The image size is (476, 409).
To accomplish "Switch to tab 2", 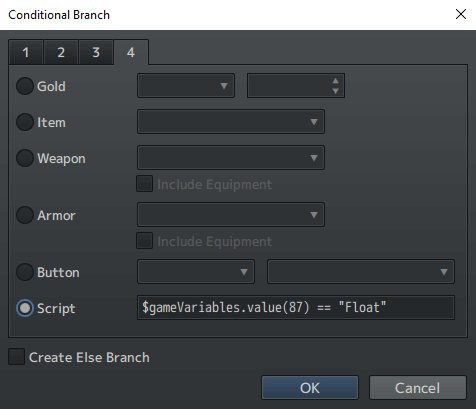I will pos(61,52).
